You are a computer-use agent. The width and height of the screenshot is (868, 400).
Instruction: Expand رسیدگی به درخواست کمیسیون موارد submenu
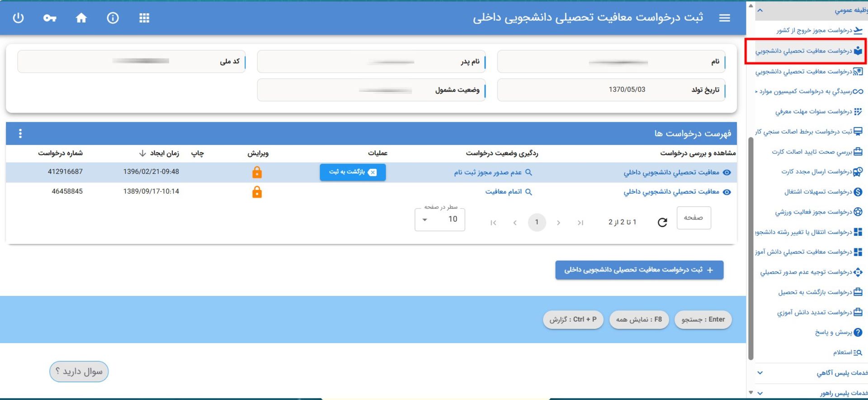[x=809, y=91]
